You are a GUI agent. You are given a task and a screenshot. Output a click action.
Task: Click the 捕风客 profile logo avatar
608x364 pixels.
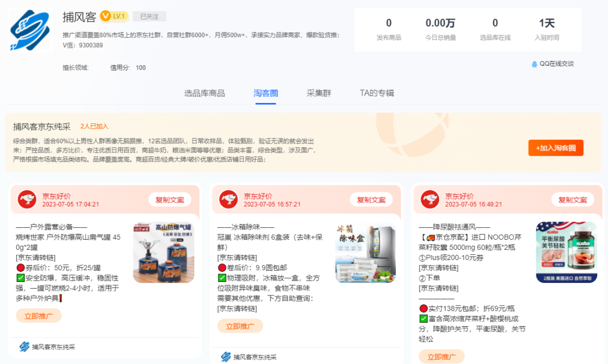point(30,30)
